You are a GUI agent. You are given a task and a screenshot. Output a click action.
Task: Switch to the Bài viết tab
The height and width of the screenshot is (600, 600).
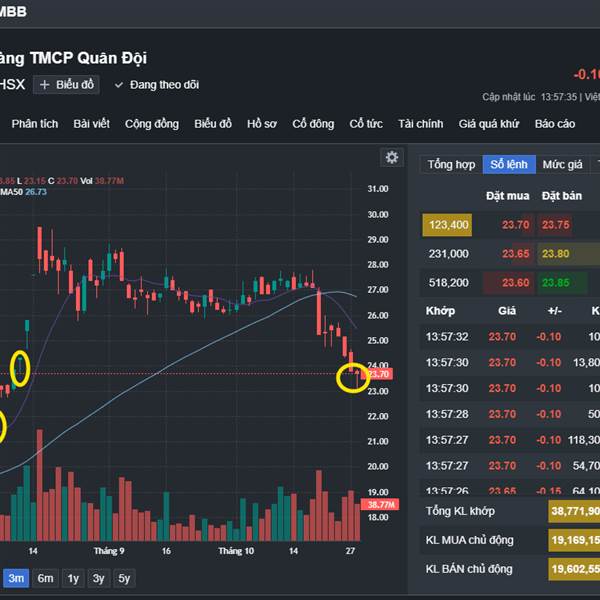pos(92,124)
